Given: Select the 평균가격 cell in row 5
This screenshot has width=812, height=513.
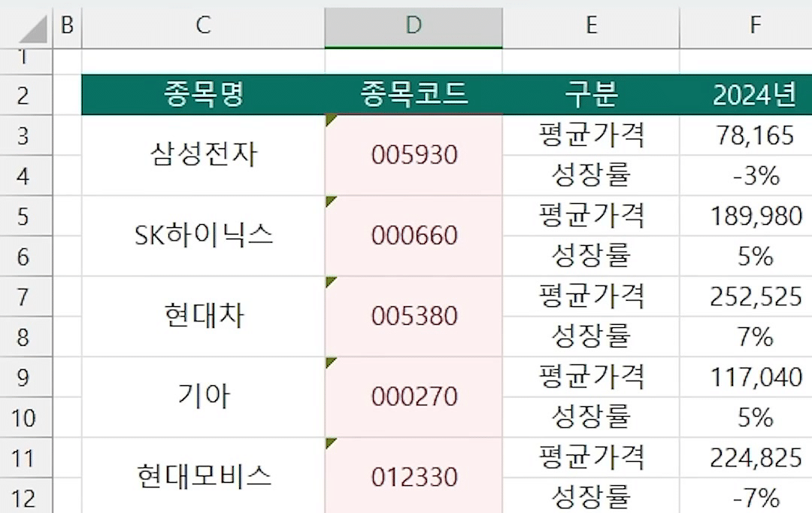Looking at the screenshot, I should (591, 216).
